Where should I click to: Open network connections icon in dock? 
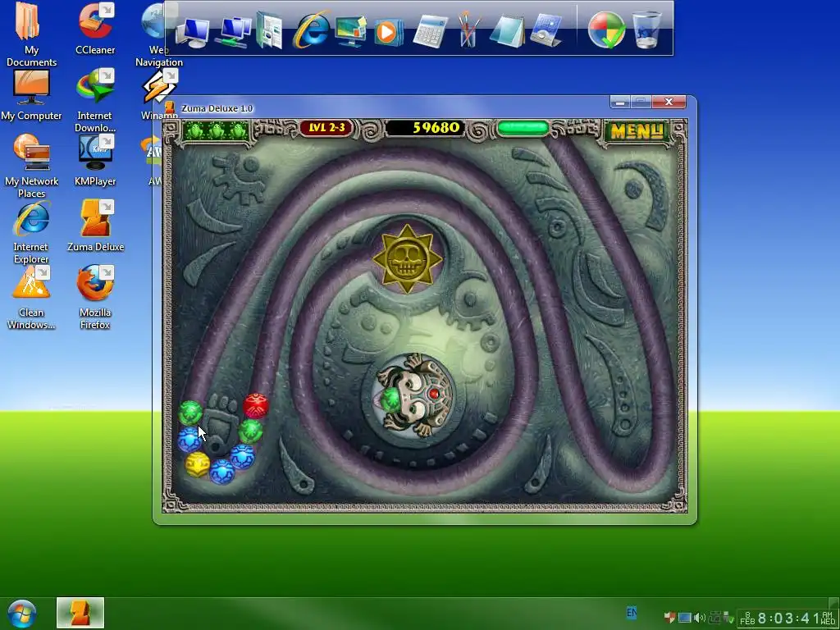coord(233,32)
